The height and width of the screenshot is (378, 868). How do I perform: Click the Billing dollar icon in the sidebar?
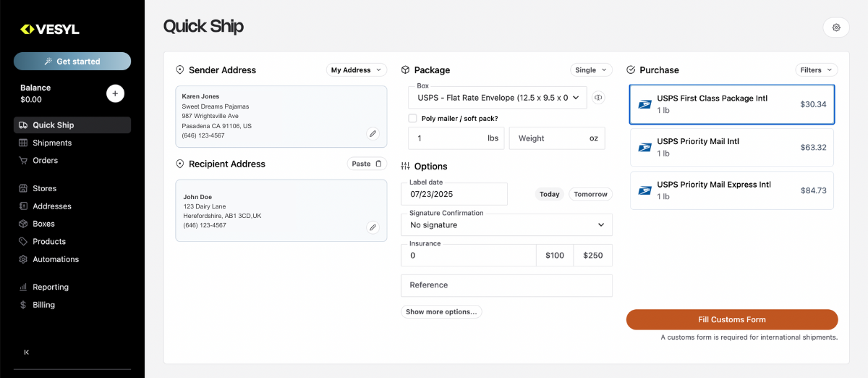click(23, 305)
